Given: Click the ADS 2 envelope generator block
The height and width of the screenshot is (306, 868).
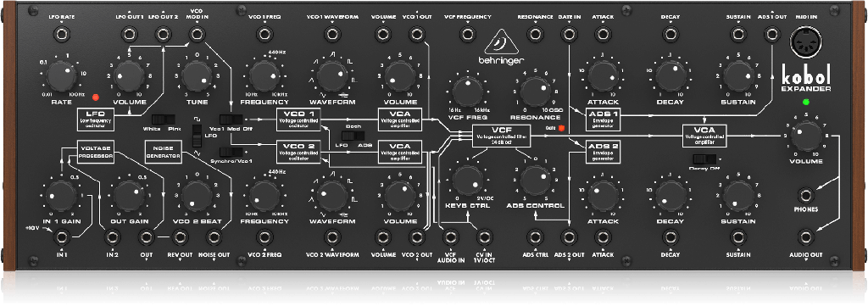Looking at the screenshot, I should coord(603,153).
